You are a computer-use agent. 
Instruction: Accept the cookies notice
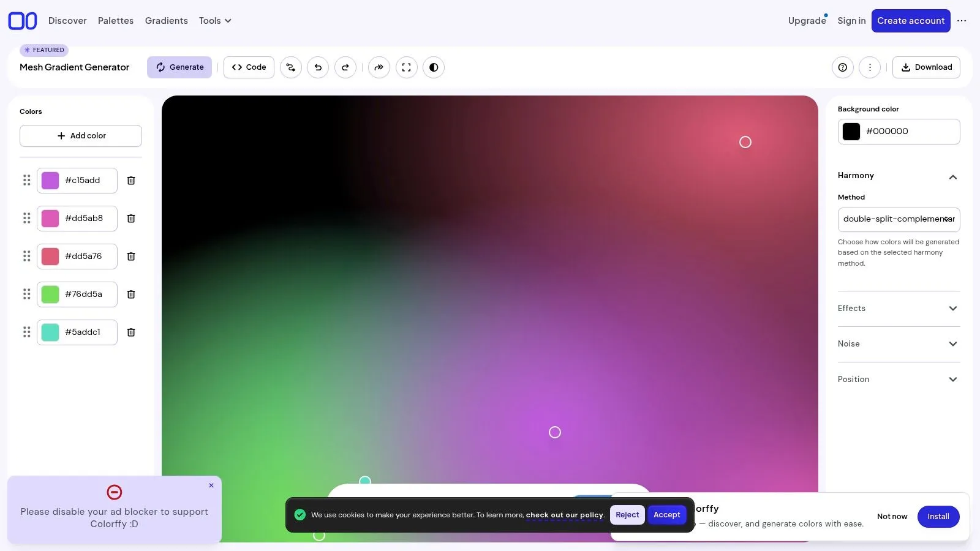[x=666, y=515]
